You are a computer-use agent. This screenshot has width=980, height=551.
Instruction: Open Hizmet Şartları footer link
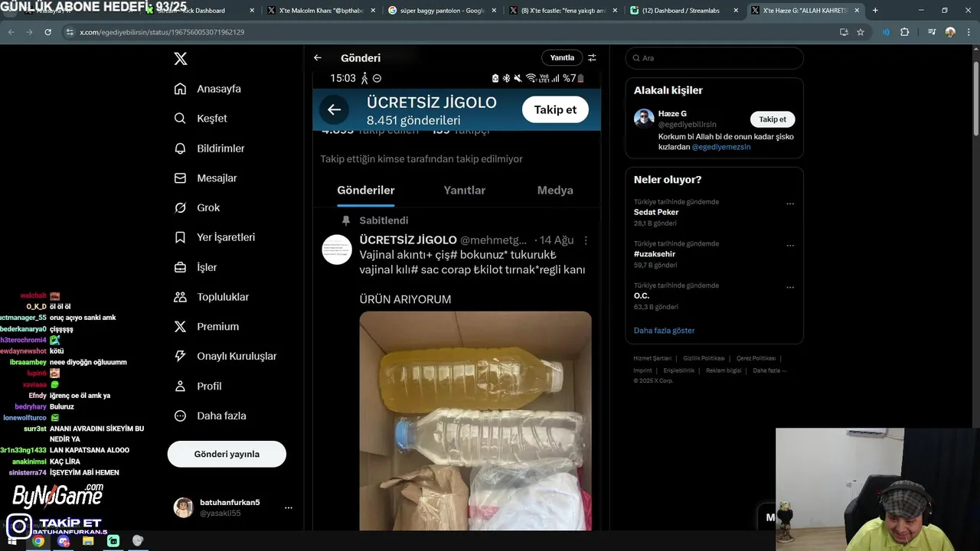652,358
